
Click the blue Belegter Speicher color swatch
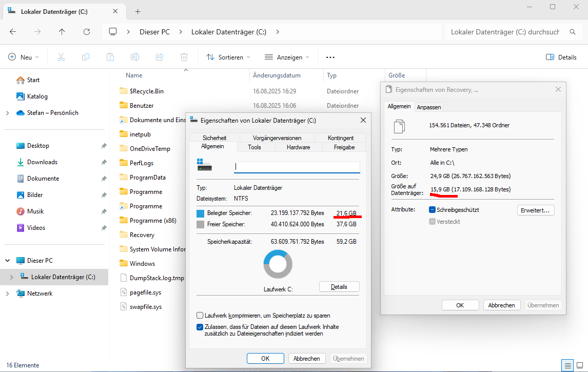click(x=200, y=213)
